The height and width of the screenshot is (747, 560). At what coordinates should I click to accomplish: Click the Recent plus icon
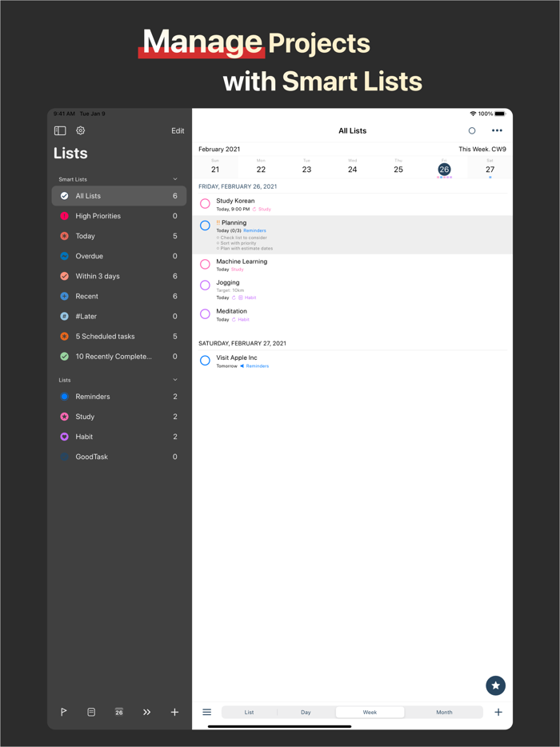[x=64, y=296]
